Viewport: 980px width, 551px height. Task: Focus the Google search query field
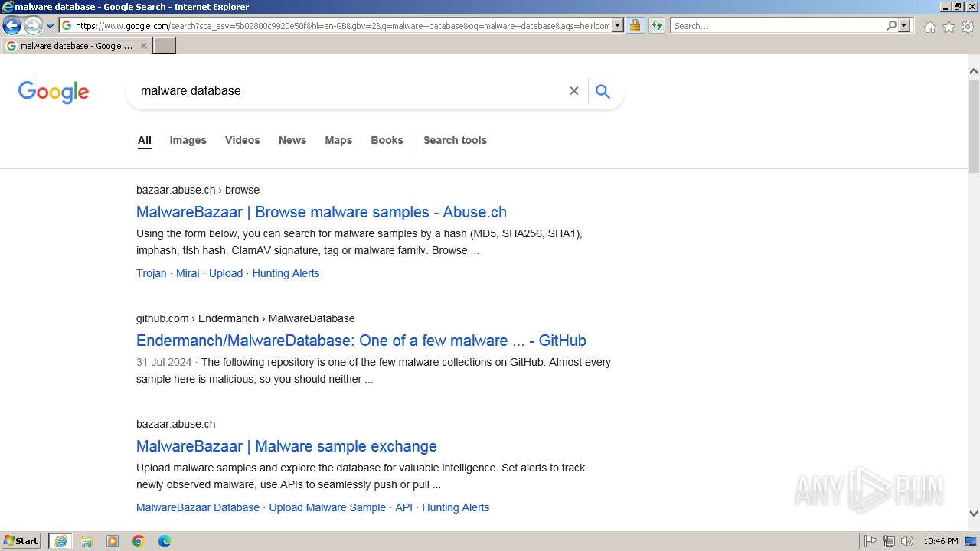tap(348, 91)
